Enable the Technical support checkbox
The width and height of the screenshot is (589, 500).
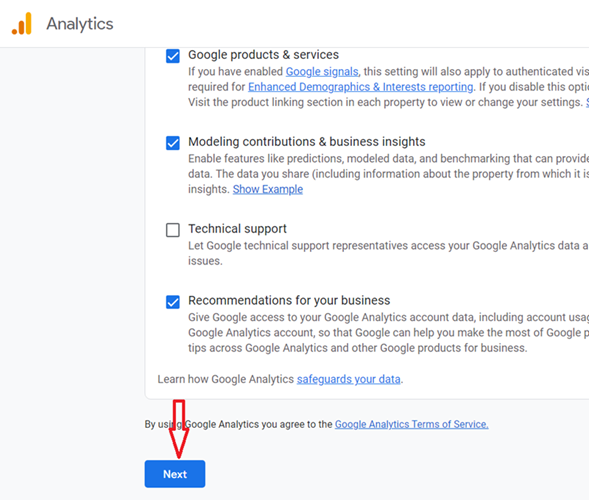[173, 230]
